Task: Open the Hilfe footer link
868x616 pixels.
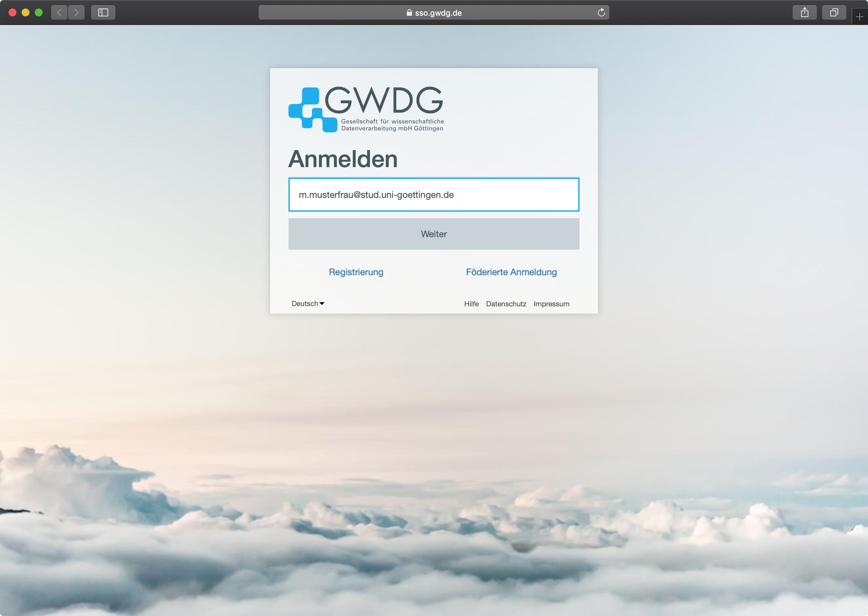Action: (x=471, y=304)
